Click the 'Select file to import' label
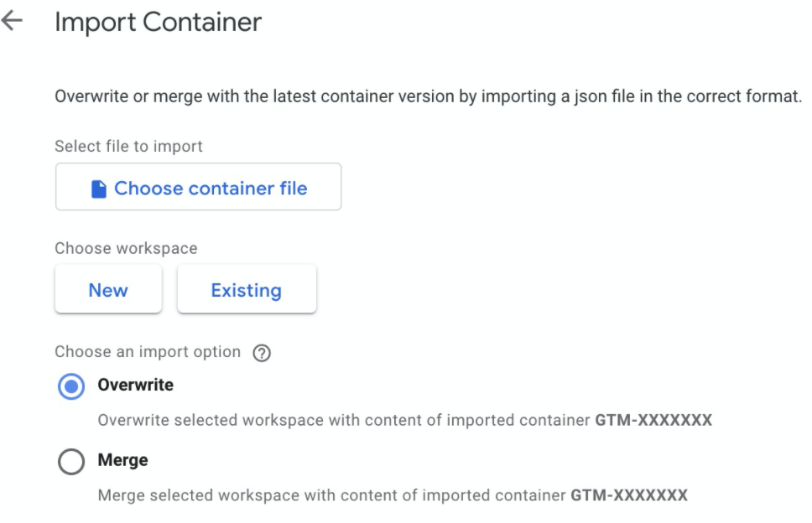The width and height of the screenshot is (812, 523). tap(128, 147)
